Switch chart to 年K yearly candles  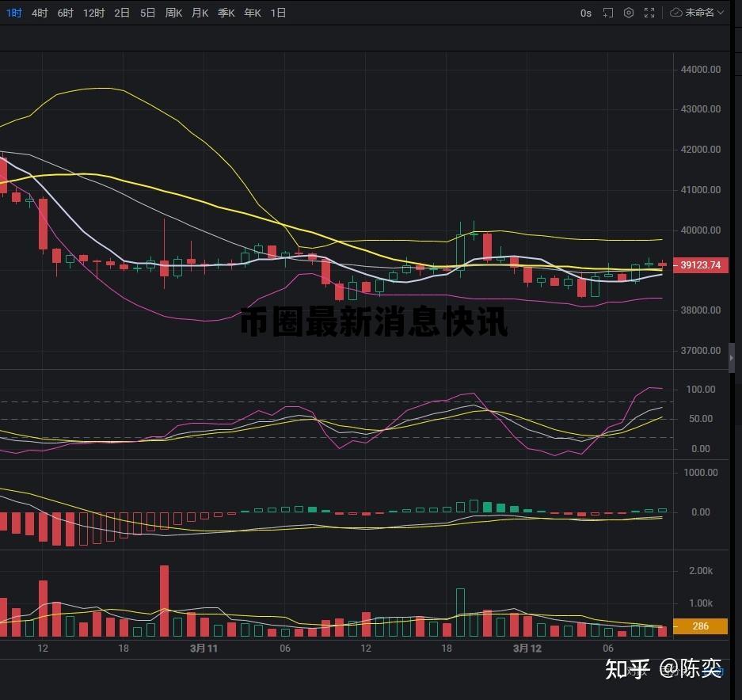(253, 13)
